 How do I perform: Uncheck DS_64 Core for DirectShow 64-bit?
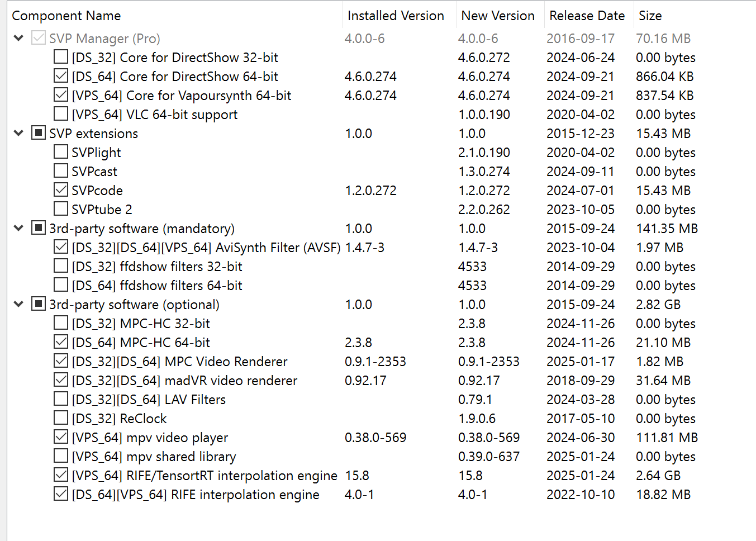pos(61,76)
